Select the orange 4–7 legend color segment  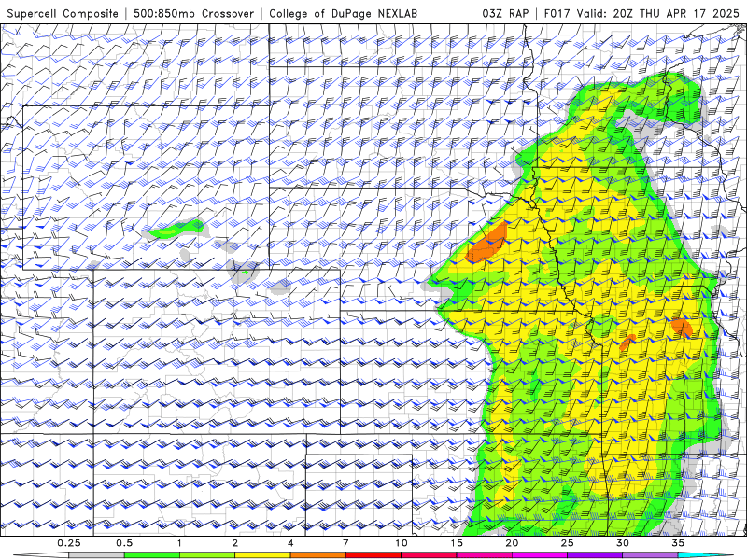[318, 555]
